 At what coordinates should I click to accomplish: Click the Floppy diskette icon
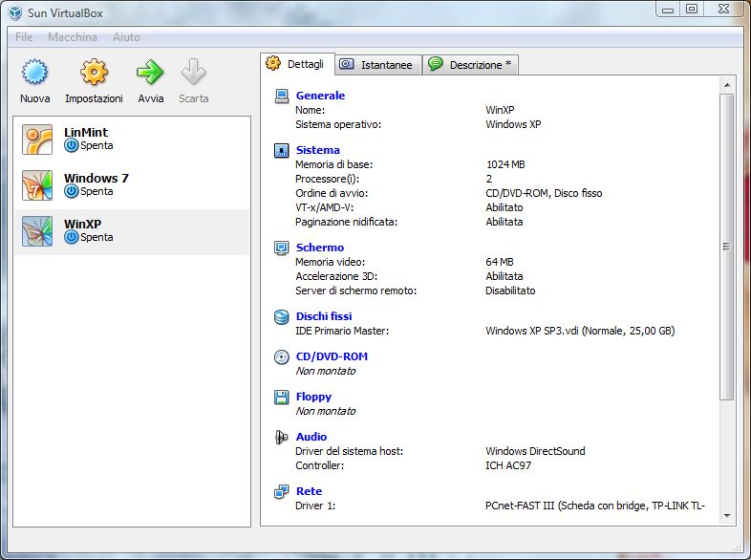282,398
